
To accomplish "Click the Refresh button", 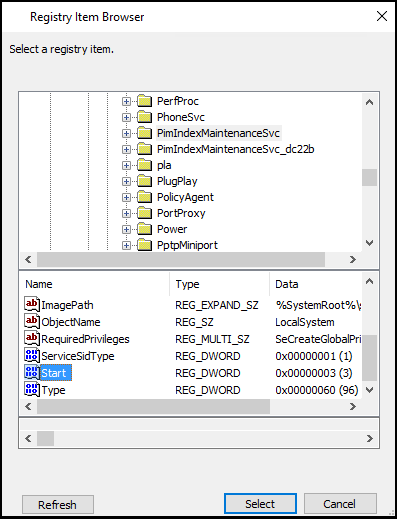I will (58, 504).
